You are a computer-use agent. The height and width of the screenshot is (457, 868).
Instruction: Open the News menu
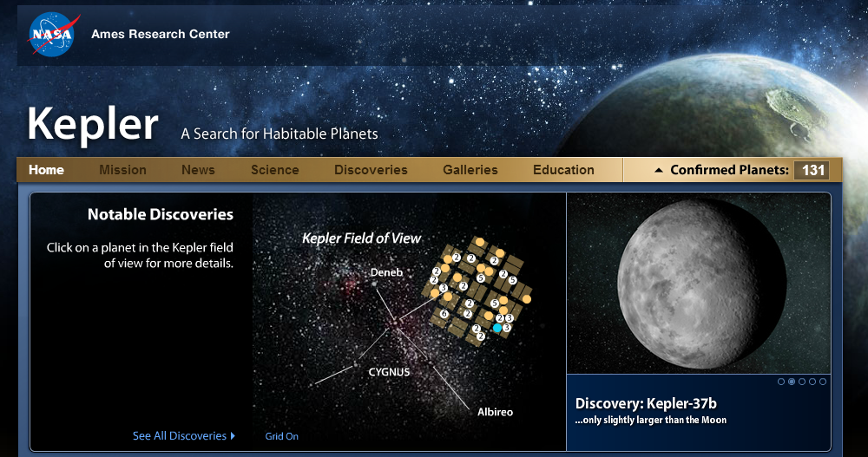(198, 170)
